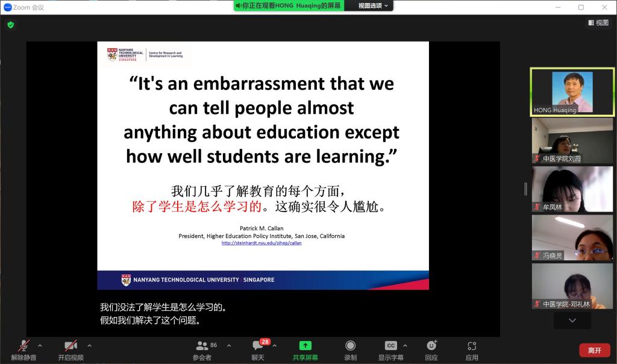Select HONG Huaqing's video thumbnail

point(572,92)
